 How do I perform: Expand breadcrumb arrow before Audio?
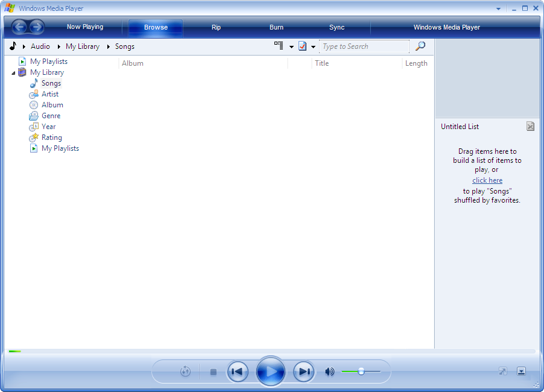(24, 46)
